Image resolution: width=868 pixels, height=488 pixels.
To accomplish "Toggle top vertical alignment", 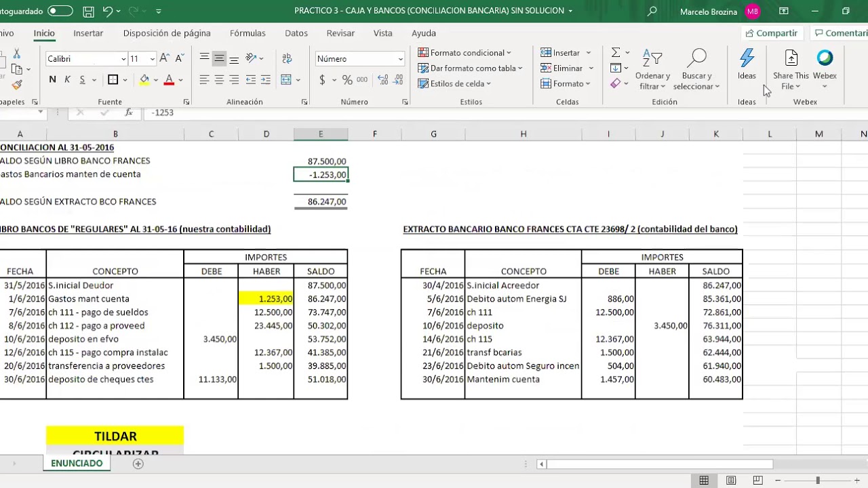I will pyautogui.click(x=204, y=58).
